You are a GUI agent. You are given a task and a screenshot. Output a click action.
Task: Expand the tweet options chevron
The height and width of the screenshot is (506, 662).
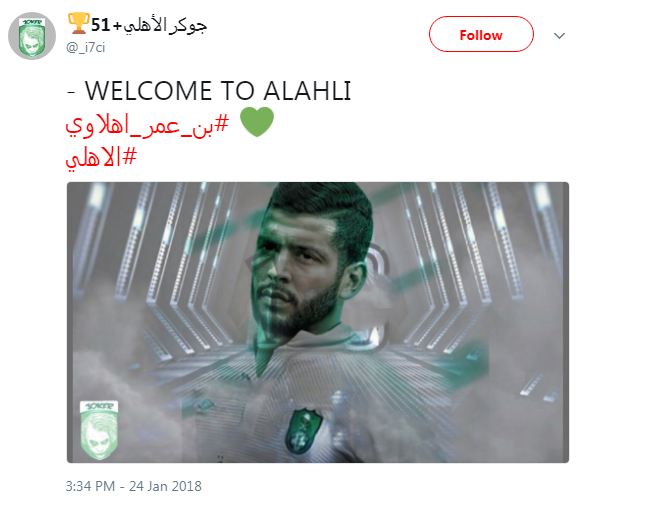(x=559, y=36)
